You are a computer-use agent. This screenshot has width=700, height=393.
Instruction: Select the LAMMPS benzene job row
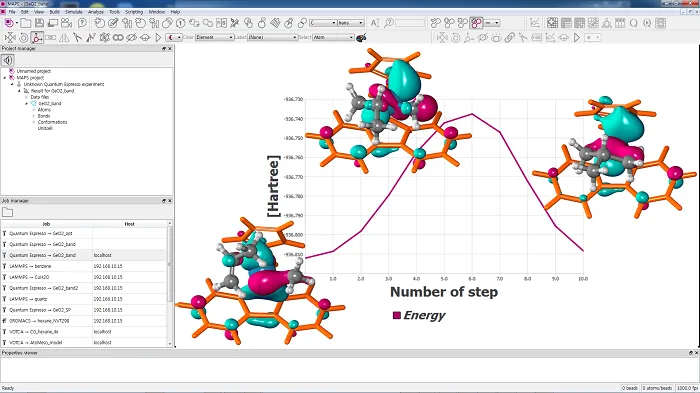tap(85, 266)
